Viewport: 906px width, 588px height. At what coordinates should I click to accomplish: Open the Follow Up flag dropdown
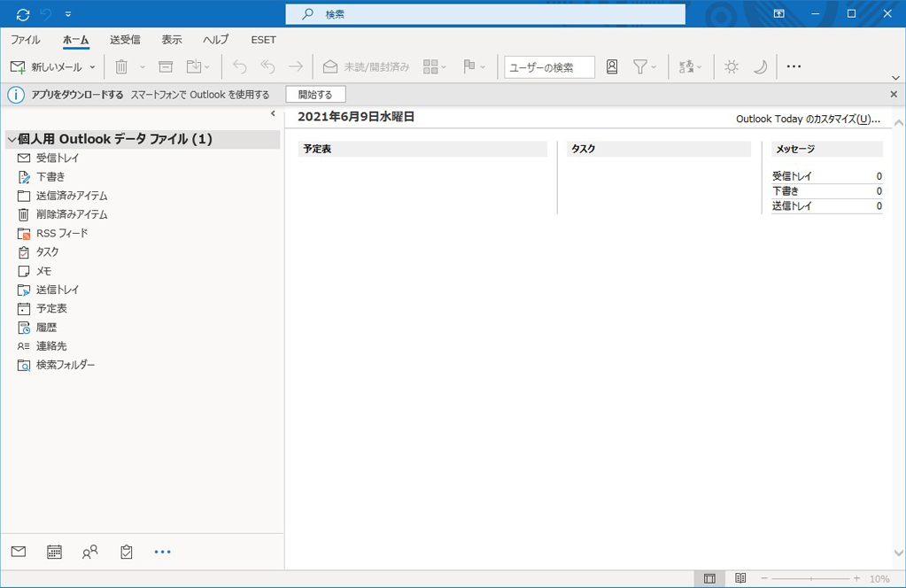(474, 67)
